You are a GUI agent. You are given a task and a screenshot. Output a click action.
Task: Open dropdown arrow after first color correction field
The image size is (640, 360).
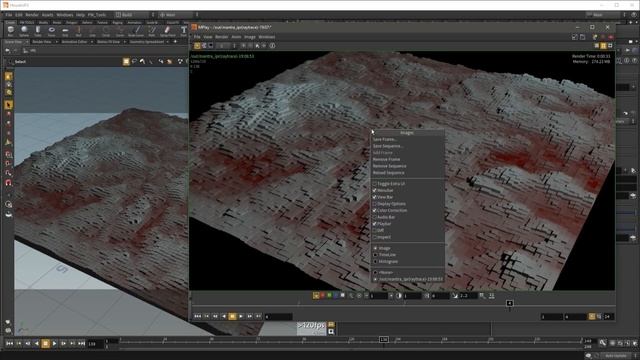click(391, 296)
